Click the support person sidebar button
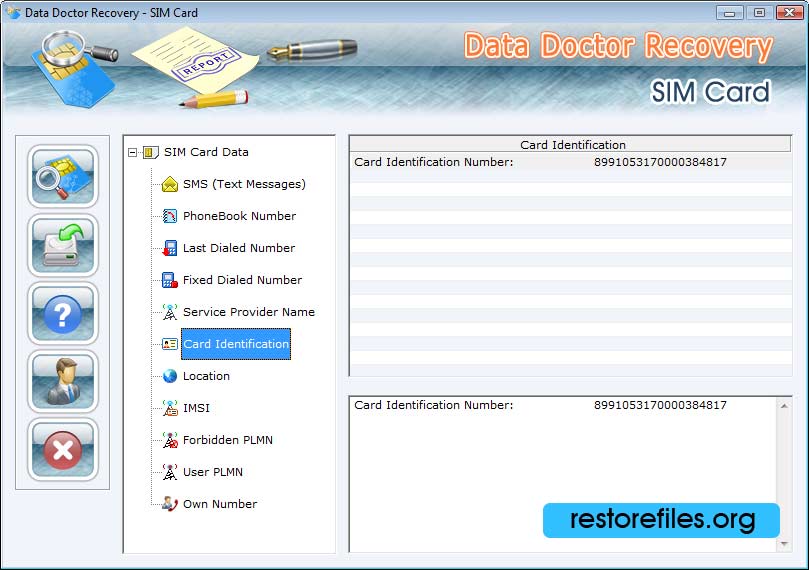The image size is (809, 570). tap(62, 382)
